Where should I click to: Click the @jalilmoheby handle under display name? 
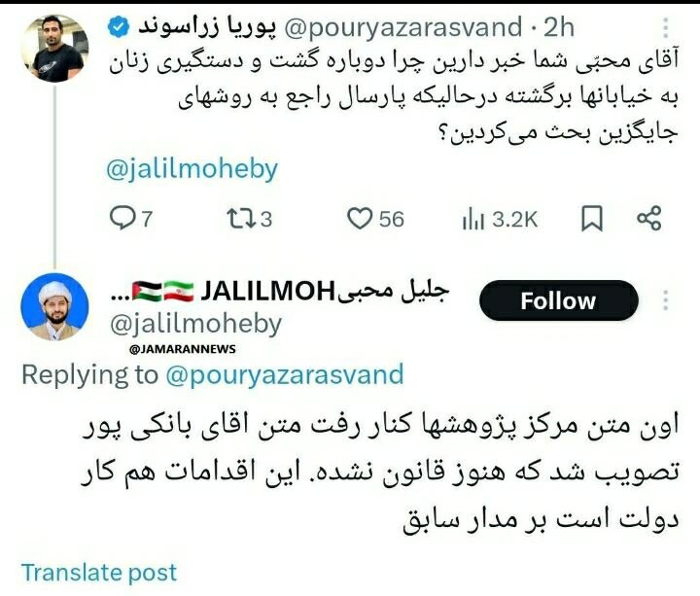tap(195, 324)
